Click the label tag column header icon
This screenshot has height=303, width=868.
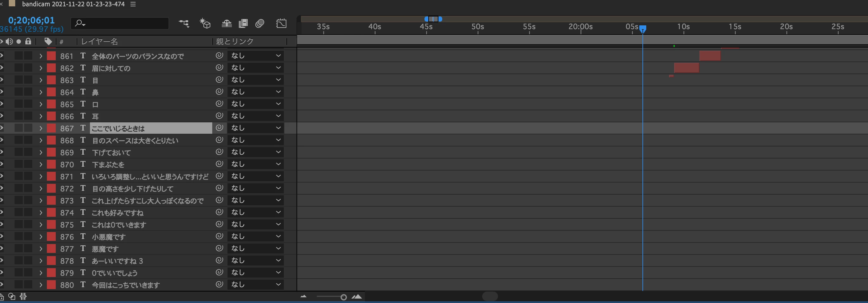(48, 42)
